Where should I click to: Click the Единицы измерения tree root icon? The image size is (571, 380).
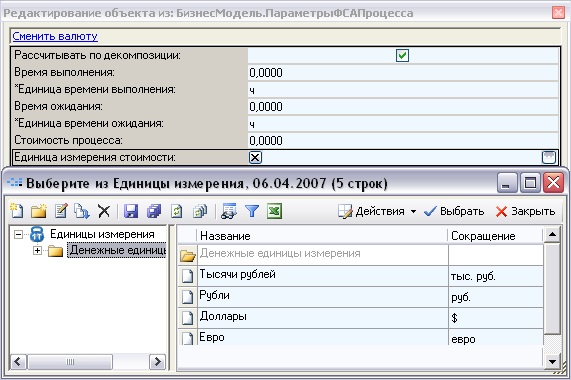(x=37, y=234)
